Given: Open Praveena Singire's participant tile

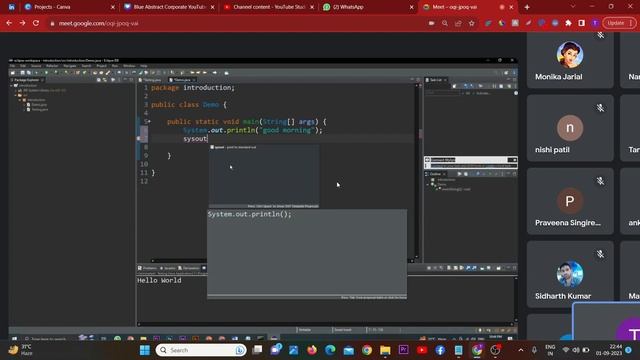Looking at the screenshot, I should click(x=570, y=201).
